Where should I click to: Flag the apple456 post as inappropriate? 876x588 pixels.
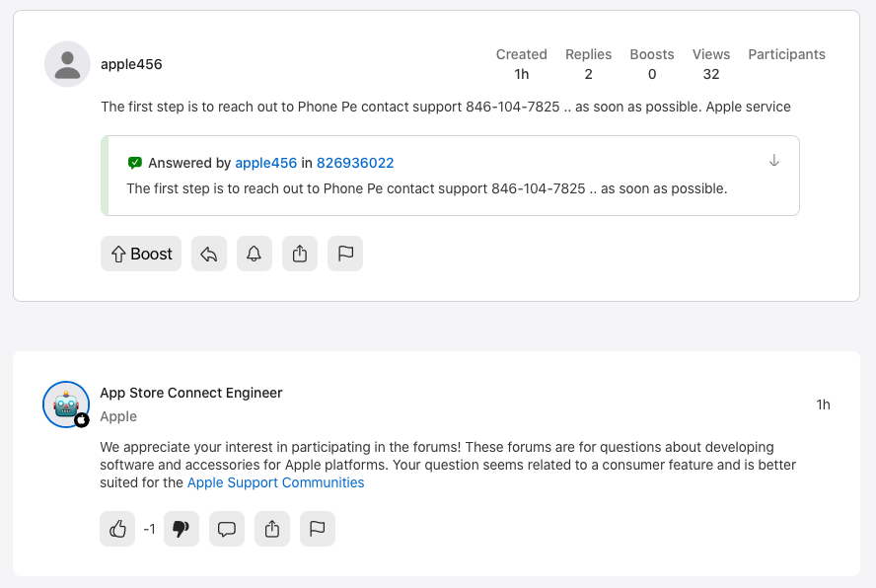coord(345,254)
